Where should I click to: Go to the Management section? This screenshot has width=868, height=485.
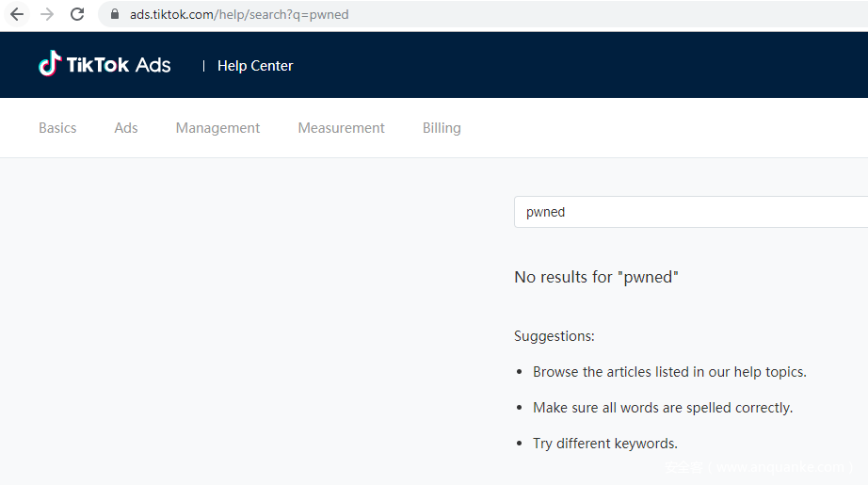click(217, 128)
